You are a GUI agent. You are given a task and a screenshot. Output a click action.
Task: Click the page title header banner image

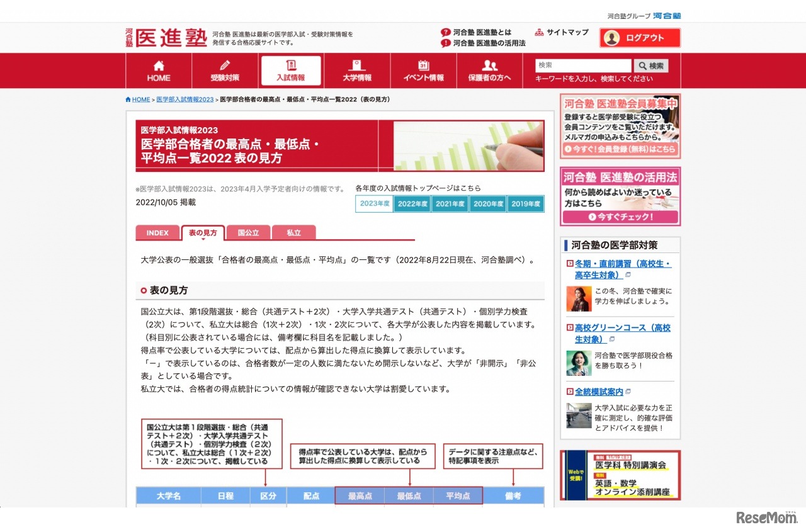(x=340, y=146)
